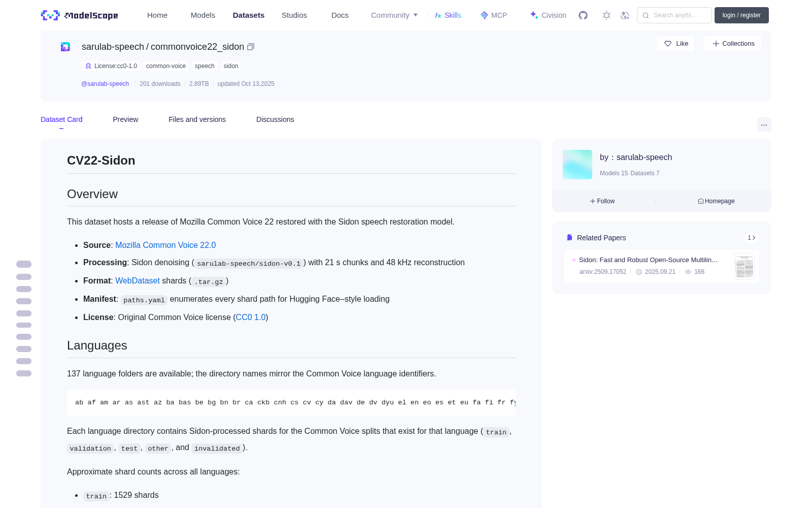Click the language codes code block
This screenshot has width=812, height=508.
(291, 402)
